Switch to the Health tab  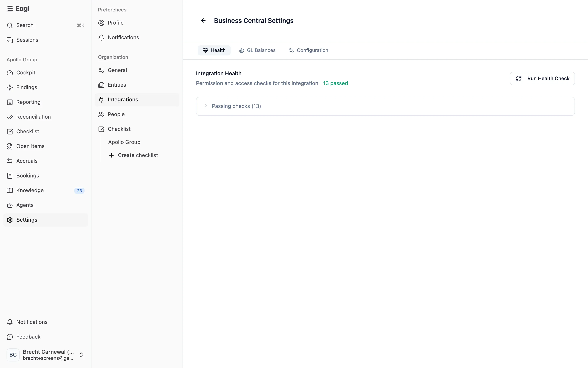(x=214, y=50)
